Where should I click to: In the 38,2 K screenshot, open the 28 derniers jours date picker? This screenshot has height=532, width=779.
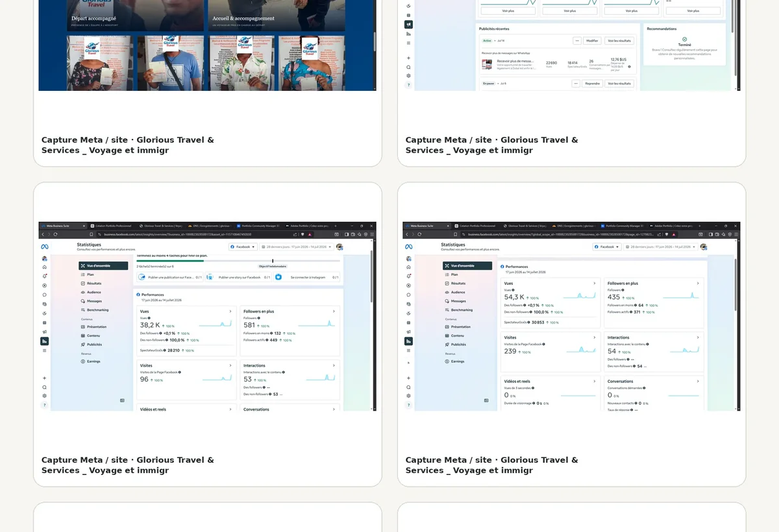[x=297, y=247]
